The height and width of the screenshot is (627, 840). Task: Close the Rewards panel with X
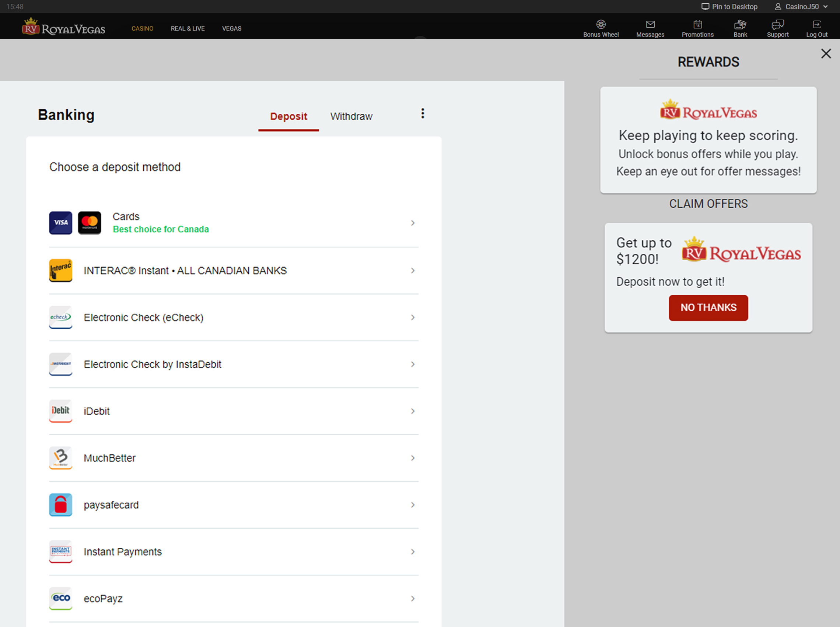[826, 53]
